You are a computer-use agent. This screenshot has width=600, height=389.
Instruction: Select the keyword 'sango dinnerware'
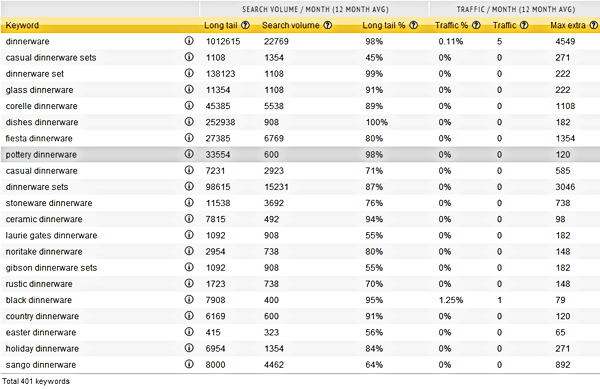coord(41,365)
